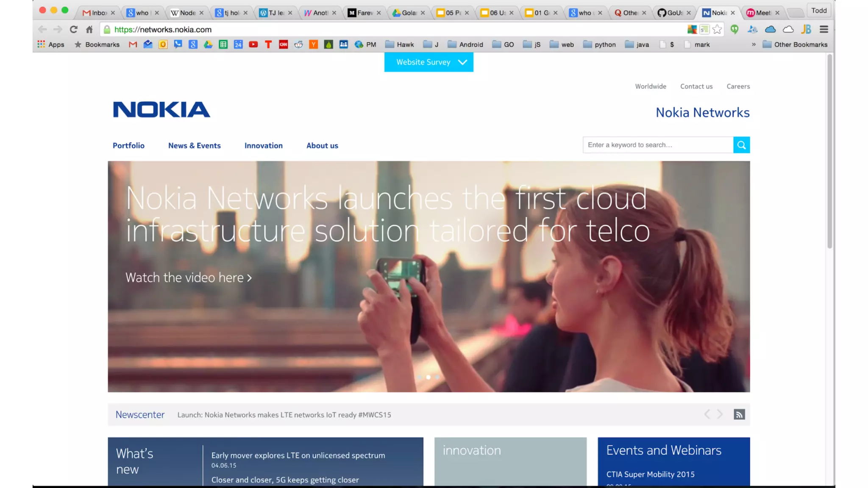The image size is (868, 488).
Task: Select the third carousel dot indicator
Action: pos(437,377)
